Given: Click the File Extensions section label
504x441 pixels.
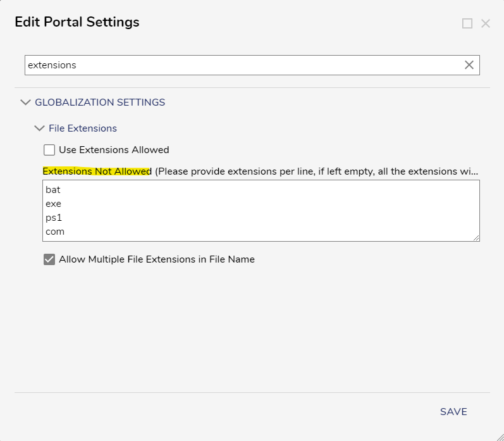Looking at the screenshot, I should [x=83, y=128].
